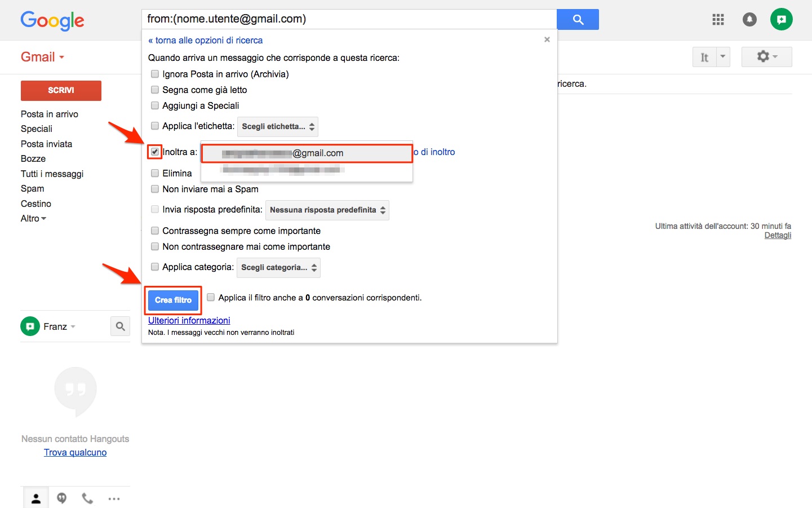Open the green account avatar at top right
The height and width of the screenshot is (508, 812).
[x=781, y=20]
